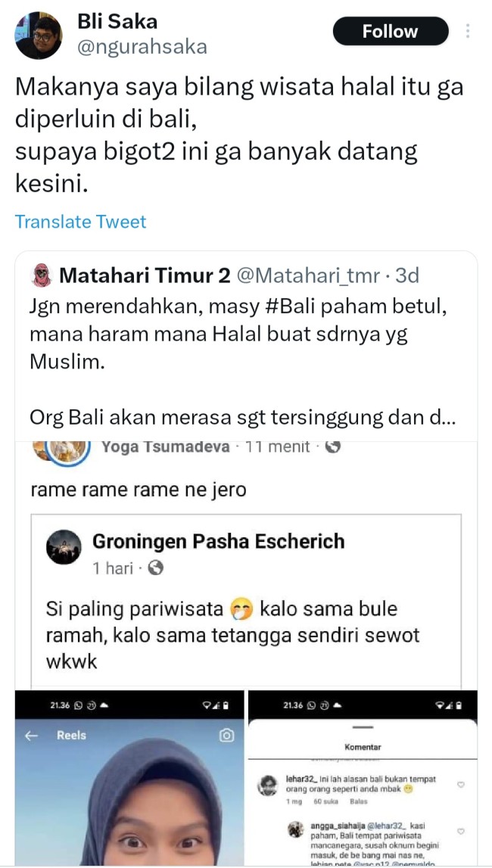Toggle follow on Bli Saka's account
Viewport: 492px width, 868px height.
pos(391,31)
